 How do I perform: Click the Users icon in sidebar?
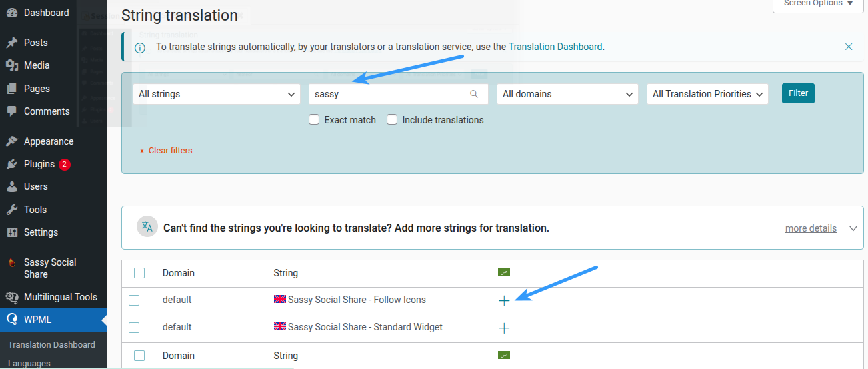point(11,186)
